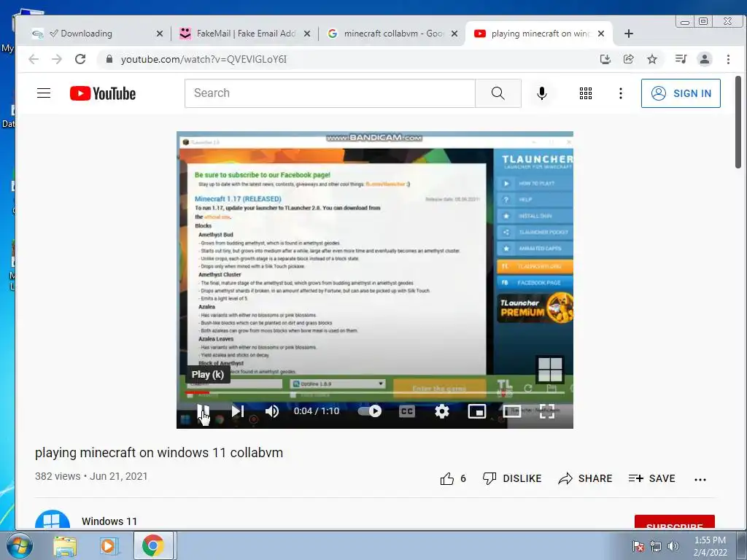
Task: Open media controls in Chrome toolbar
Action: click(681, 59)
